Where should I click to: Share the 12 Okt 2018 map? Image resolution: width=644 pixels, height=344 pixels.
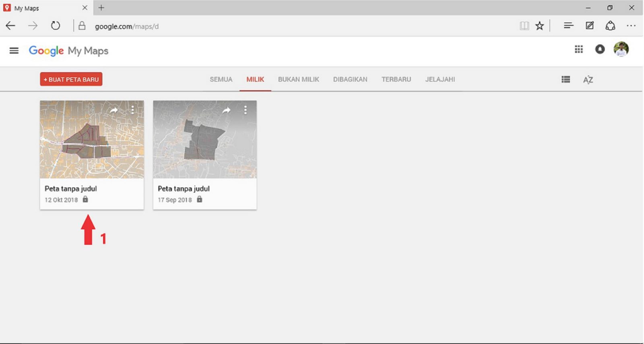click(x=114, y=110)
